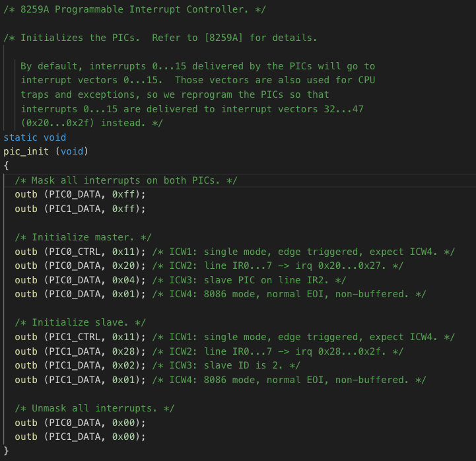Click the 0x28 value in slave ICW2 line

pos(124,351)
